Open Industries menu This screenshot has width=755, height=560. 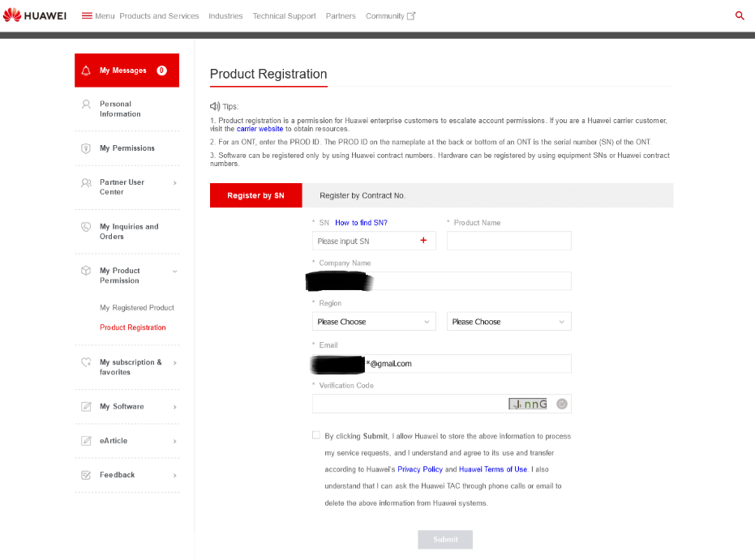point(225,16)
